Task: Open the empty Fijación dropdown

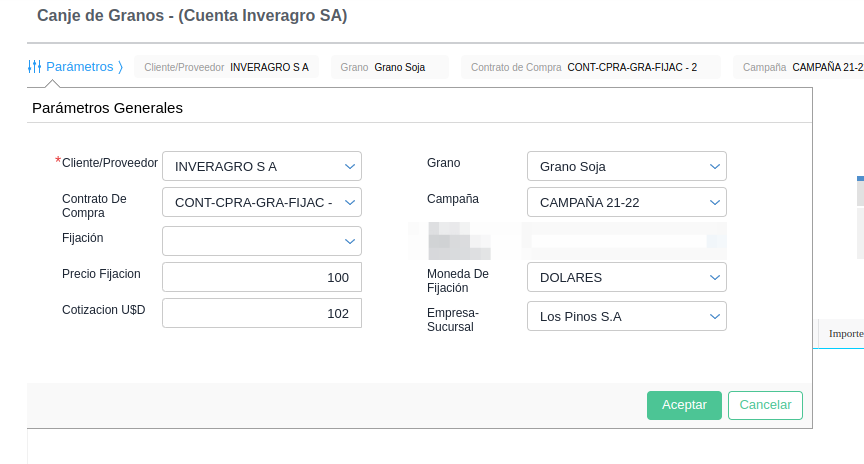Action: click(x=261, y=241)
